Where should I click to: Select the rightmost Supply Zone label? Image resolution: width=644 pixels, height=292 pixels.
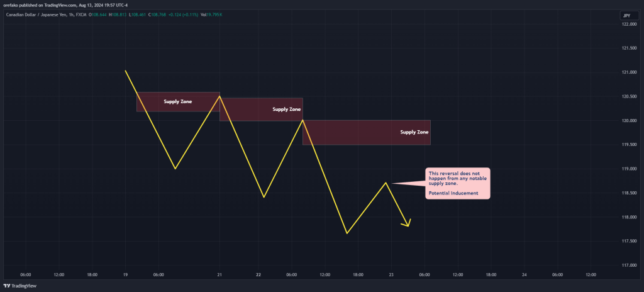click(x=414, y=132)
